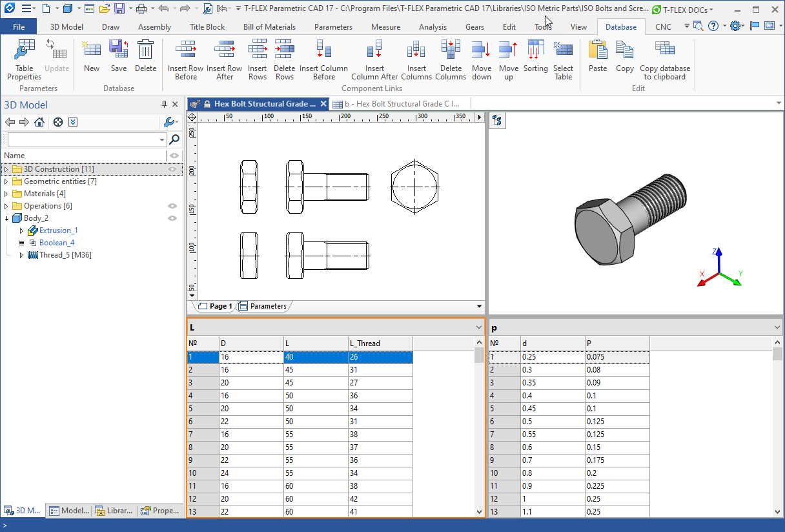The width and height of the screenshot is (785, 532).
Task: Click the 3D Model panel search input field
Action: pyautogui.click(x=87, y=139)
